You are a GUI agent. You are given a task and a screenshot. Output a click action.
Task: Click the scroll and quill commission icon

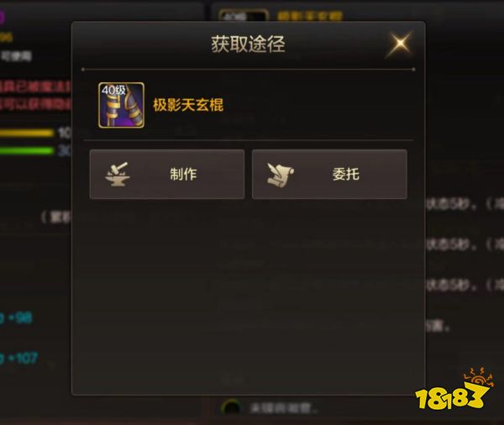click(280, 175)
